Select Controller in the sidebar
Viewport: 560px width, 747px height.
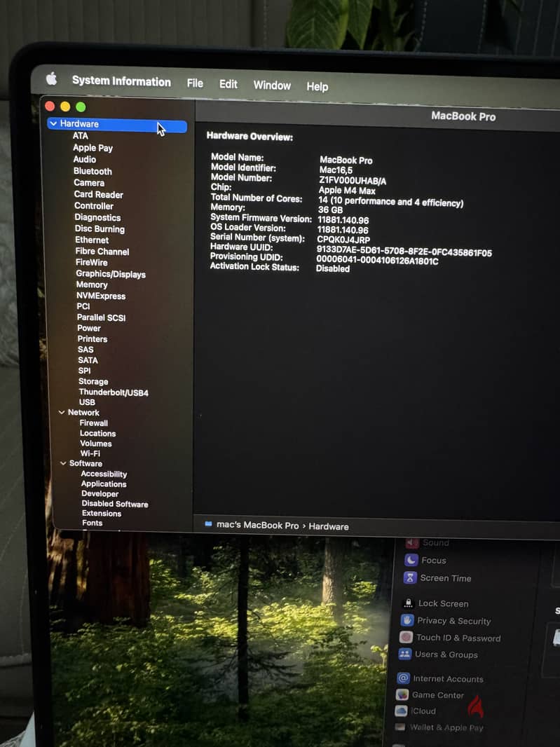[94, 206]
